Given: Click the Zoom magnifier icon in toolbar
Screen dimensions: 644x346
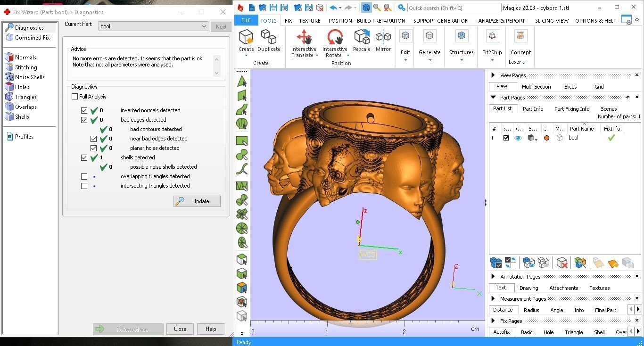Looking at the screenshot, I should [377, 8].
